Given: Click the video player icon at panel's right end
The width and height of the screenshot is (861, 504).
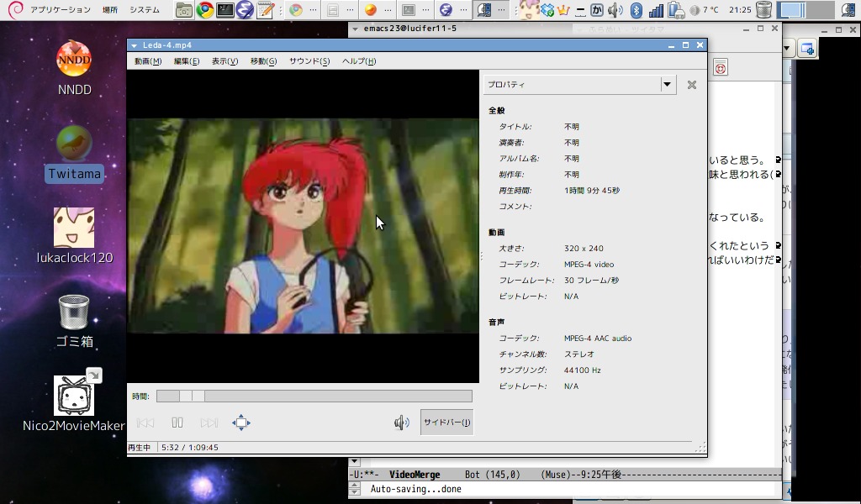Looking at the screenshot, I should 849,10.
